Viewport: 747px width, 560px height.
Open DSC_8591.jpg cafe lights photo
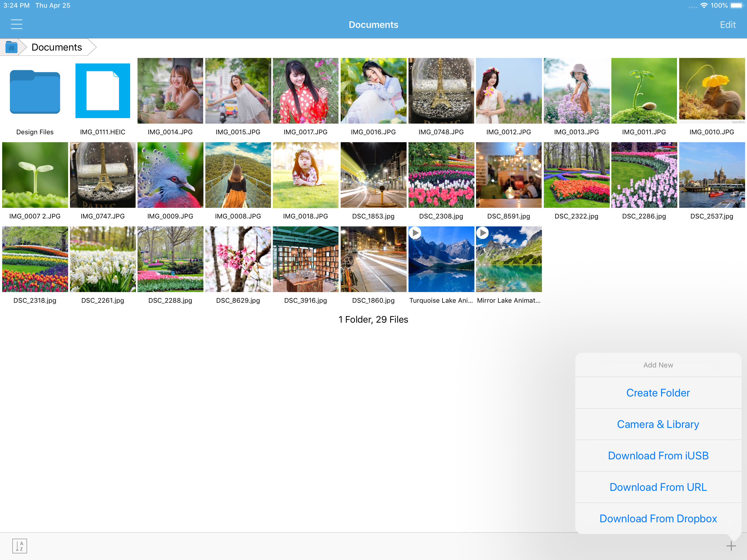(x=509, y=175)
